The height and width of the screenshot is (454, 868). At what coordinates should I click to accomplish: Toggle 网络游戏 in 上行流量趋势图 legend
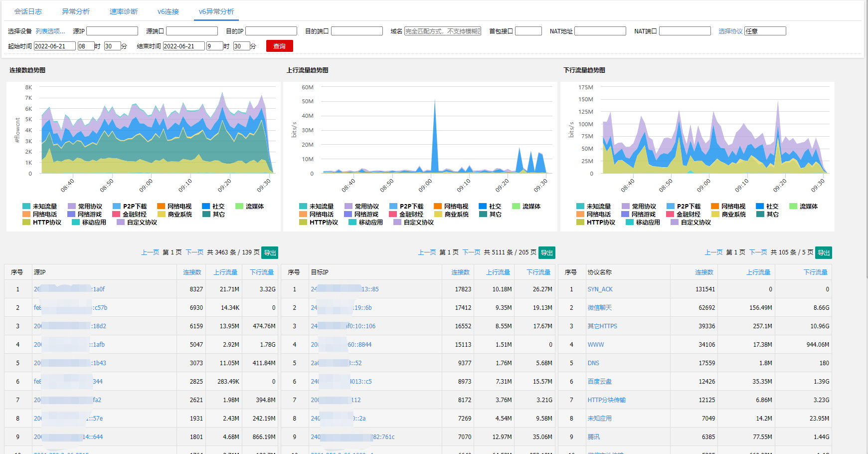pyautogui.click(x=361, y=214)
